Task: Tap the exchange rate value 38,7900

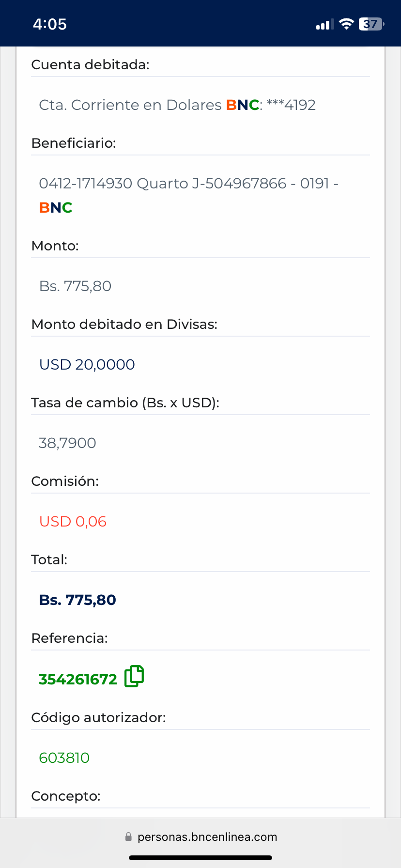Action: (68, 443)
